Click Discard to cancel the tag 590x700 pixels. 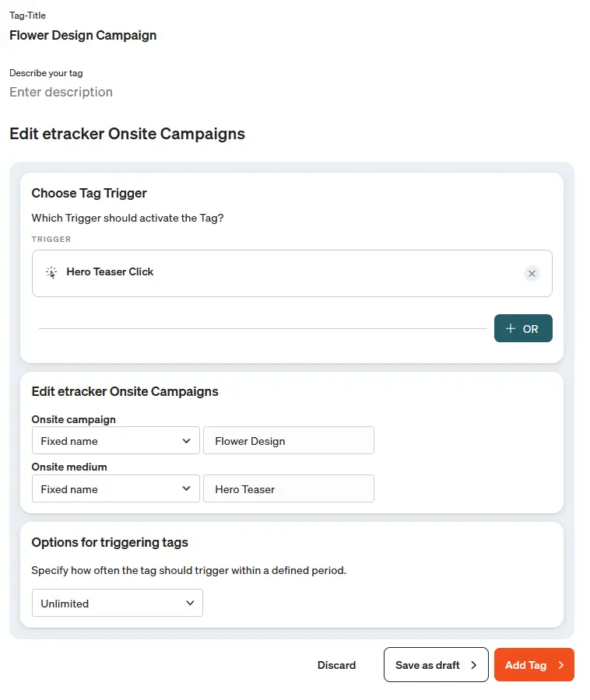click(336, 665)
